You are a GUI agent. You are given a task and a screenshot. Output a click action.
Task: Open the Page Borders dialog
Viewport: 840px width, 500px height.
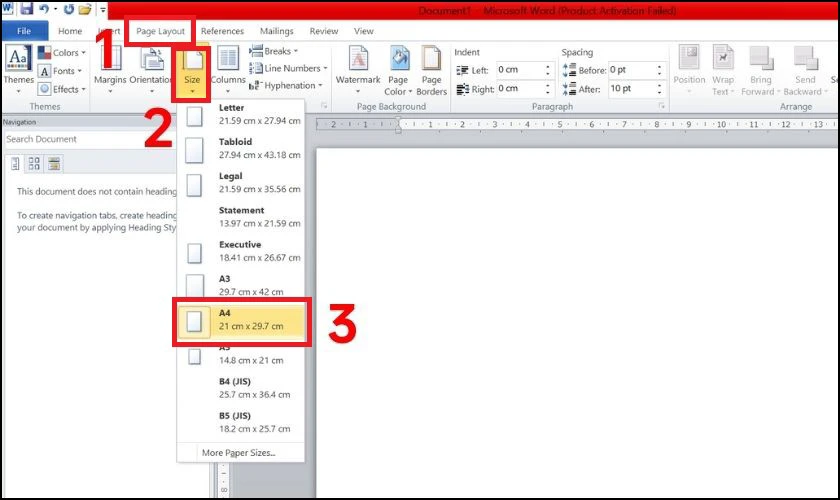point(431,70)
